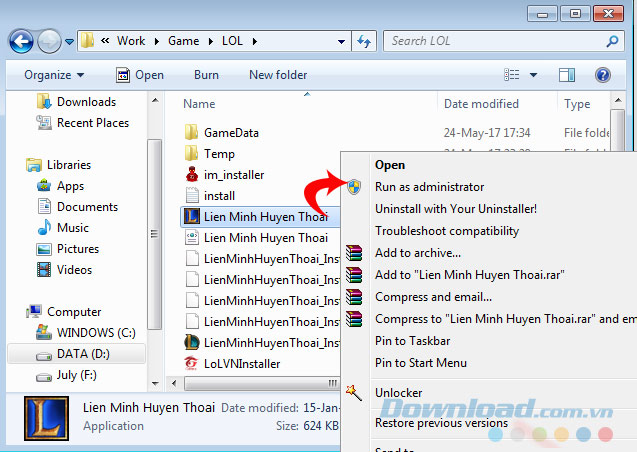
Task: Click the Game breadcrumb in the address bar
Action: point(184,41)
